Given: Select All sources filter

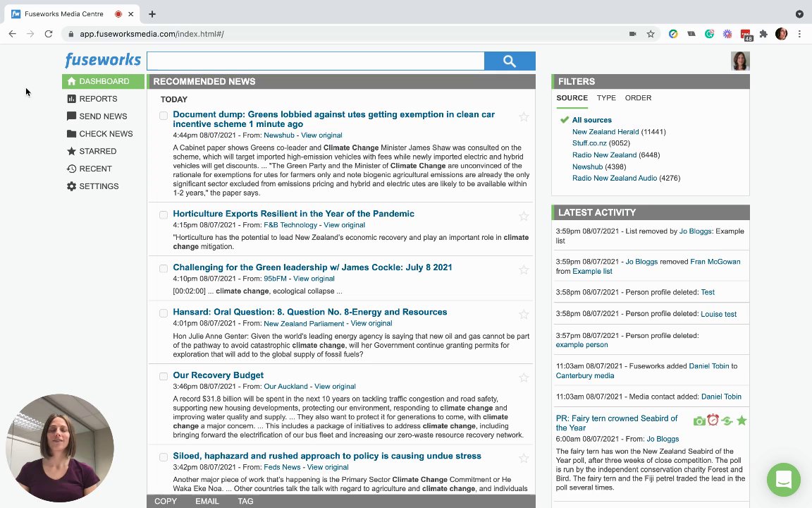Looking at the screenshot, I should pos(591,120).
